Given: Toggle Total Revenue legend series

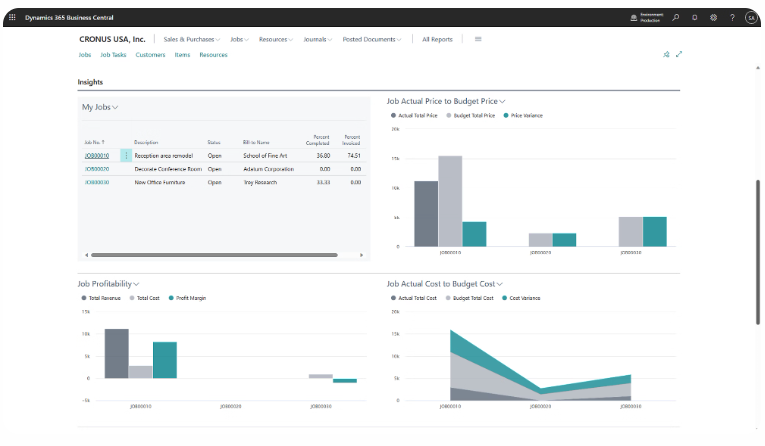Looking at the screenshot, I should click(101, 298).
